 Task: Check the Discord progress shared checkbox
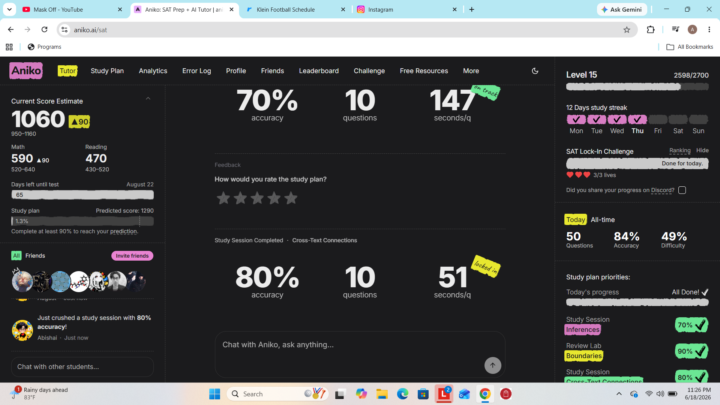(682, 190)
